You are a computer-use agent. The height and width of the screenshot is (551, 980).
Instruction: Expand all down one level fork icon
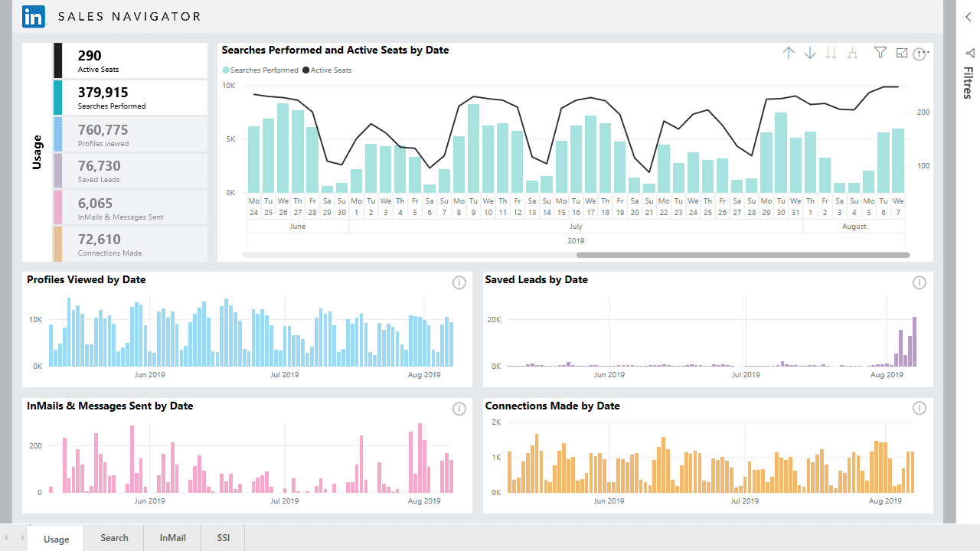[853, 53]
